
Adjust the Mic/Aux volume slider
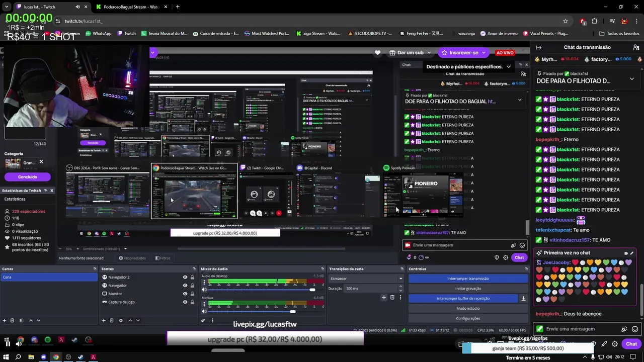[293, 311]
